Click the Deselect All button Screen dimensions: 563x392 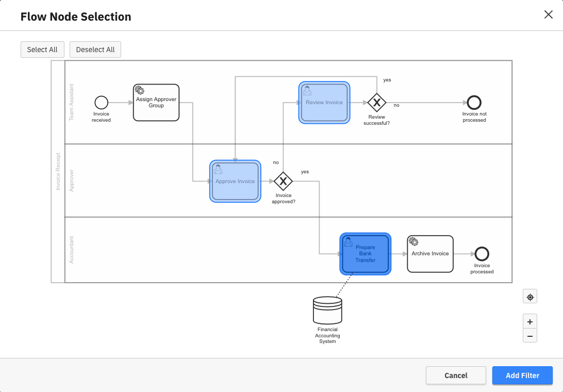(x=95, y=50)
